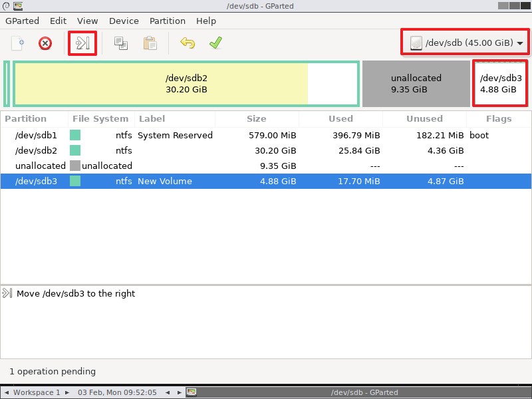The width and height of the screenshot is (532, 399).
Task: Select the /dev/sdb2 partition block in the graphic
Action: coord(186,83)
